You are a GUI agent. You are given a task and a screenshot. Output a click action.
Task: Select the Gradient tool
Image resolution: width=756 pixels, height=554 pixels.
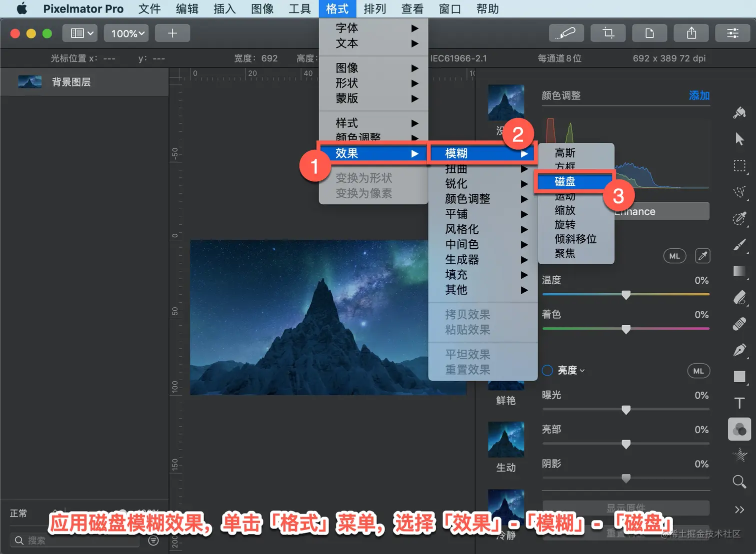(x=739, y=271)
